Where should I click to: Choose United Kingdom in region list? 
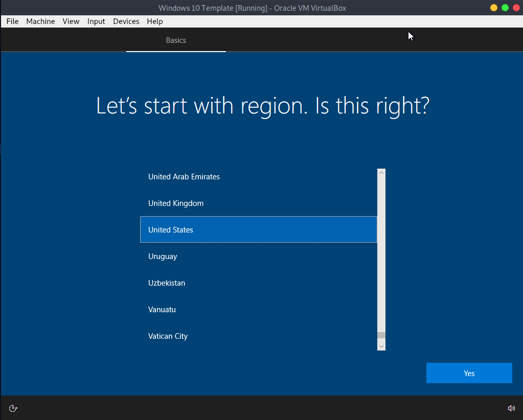259,203
